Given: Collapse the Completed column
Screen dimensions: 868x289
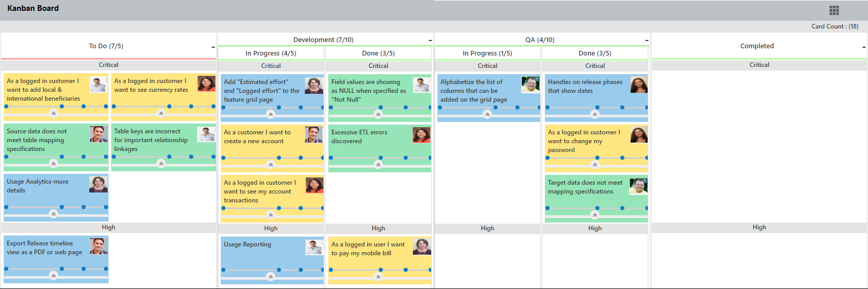Looking at the screenshot, I should click(x=864, y=47).
